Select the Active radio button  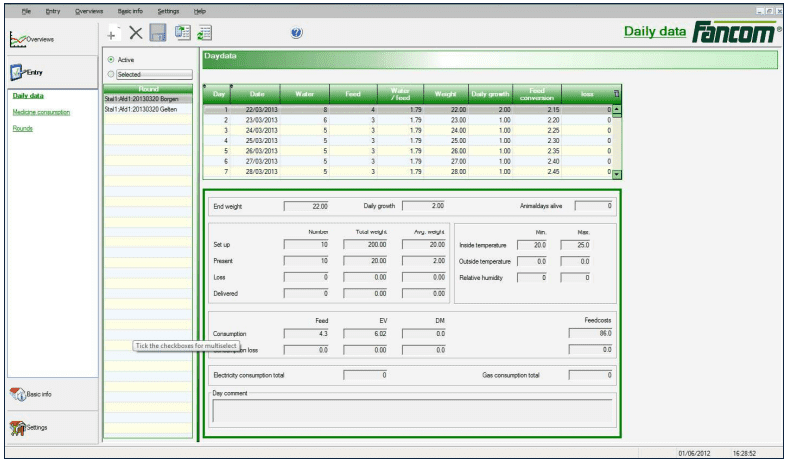(110, 60)
